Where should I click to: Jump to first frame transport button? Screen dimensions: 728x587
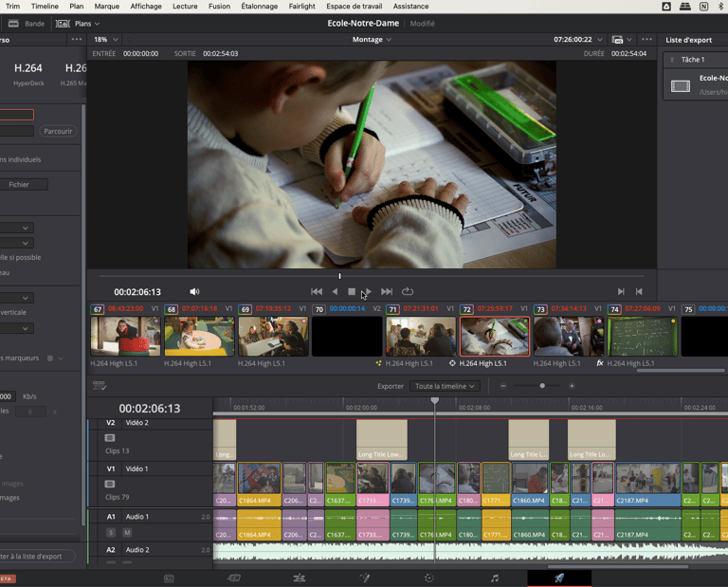pos(317,292)
